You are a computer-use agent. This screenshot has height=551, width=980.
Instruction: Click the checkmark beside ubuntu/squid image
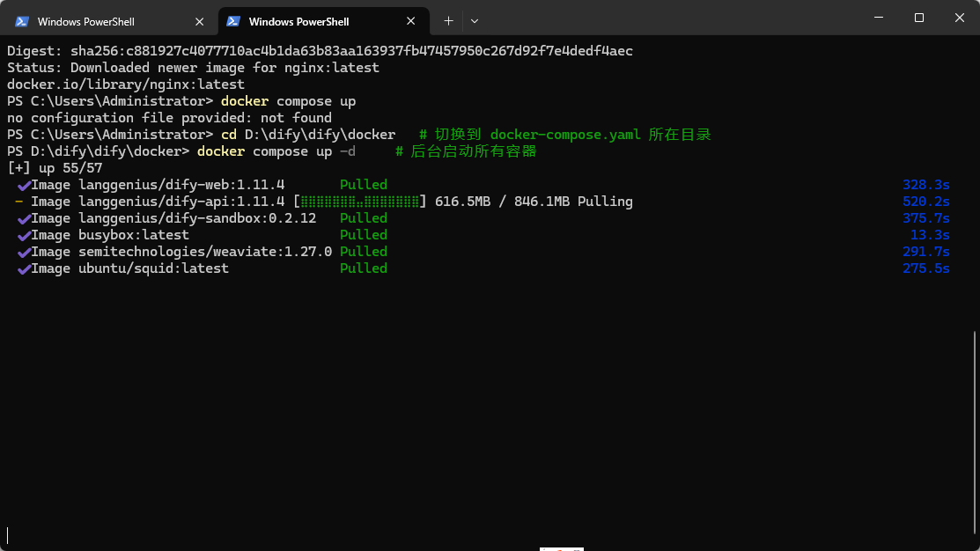point(24,268)
